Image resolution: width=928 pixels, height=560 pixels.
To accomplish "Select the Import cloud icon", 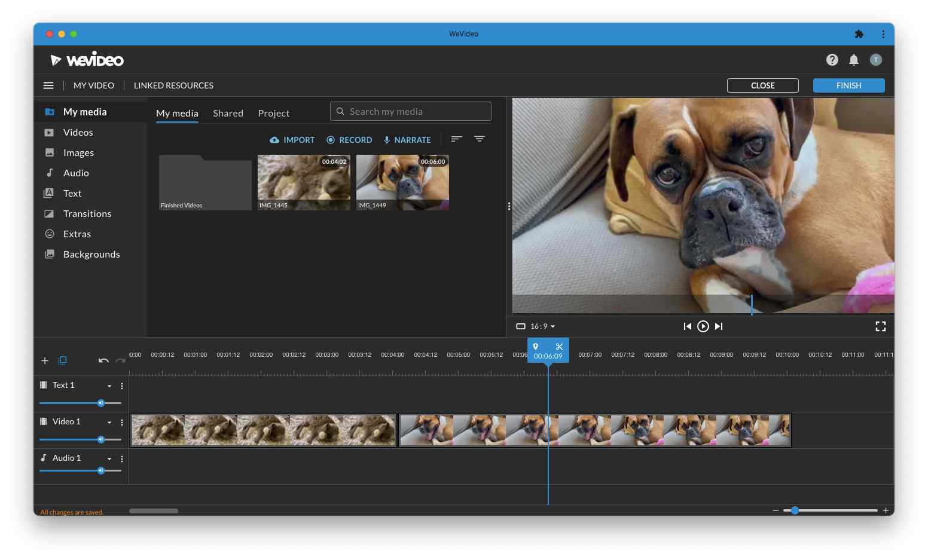I will (275, 139).
